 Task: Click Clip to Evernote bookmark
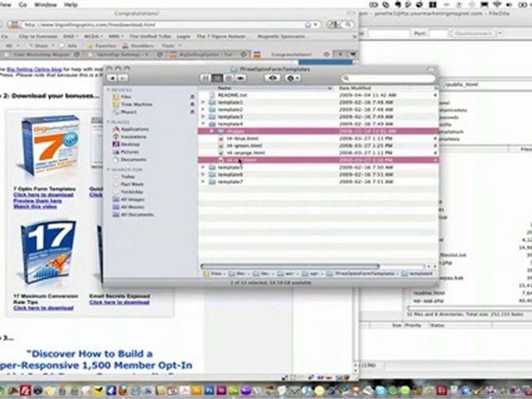[x=38, y=37]
